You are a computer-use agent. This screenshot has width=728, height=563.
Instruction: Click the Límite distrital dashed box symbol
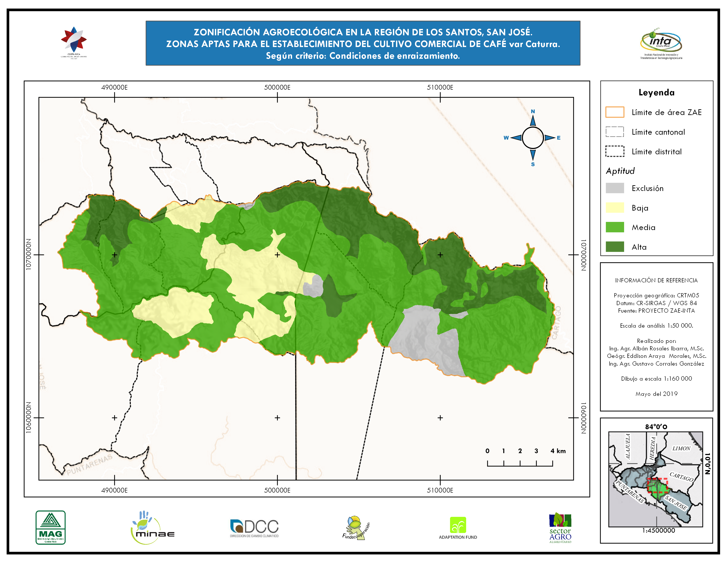[x=615, y=151]
